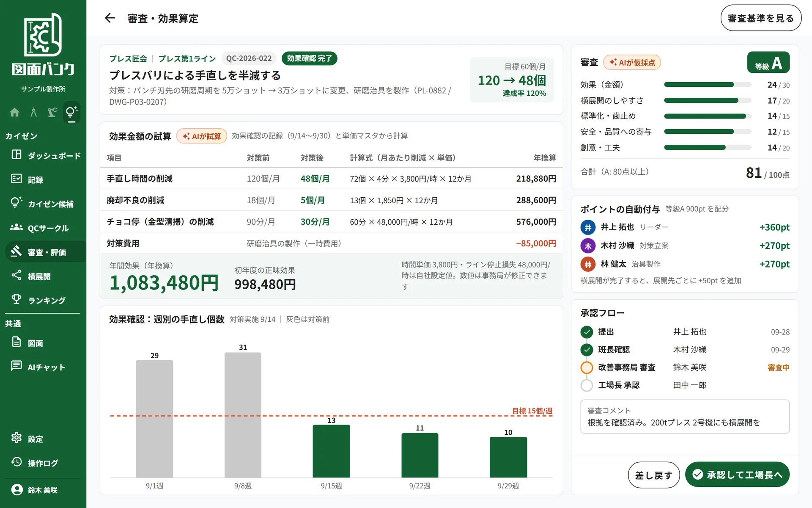Viewport: 812px width, 508px height.
Task: Click the プレス匠会 link
Action: [128, 58]
